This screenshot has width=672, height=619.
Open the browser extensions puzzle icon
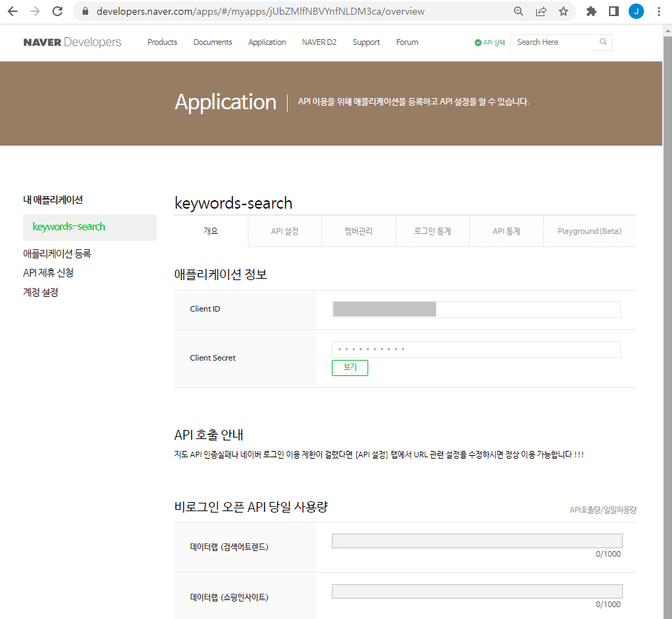tap(591, 11)
